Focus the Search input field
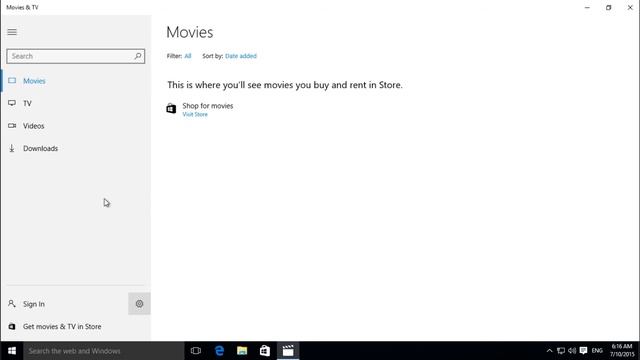Screen dimensions: 640x360 point(76,56)
